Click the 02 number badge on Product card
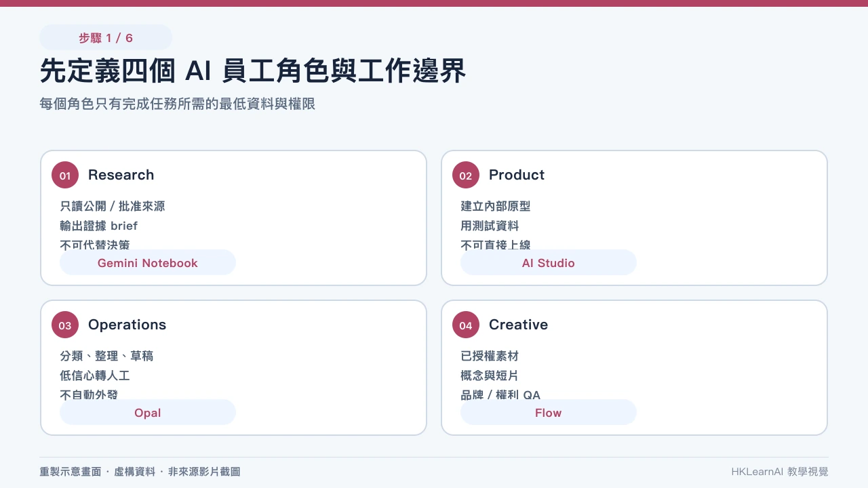This screenshot has width=868, height=488. click(466, 176)
